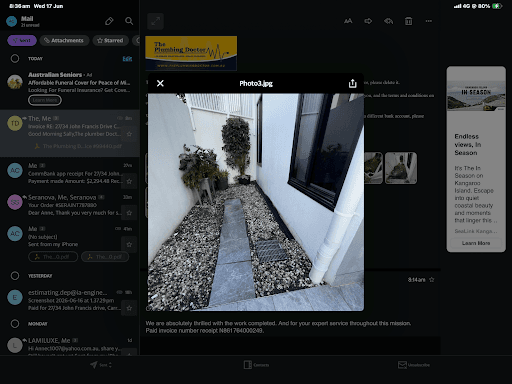
Task: Apply the purple Sent filter pill
Action: (x=22, y=40)
